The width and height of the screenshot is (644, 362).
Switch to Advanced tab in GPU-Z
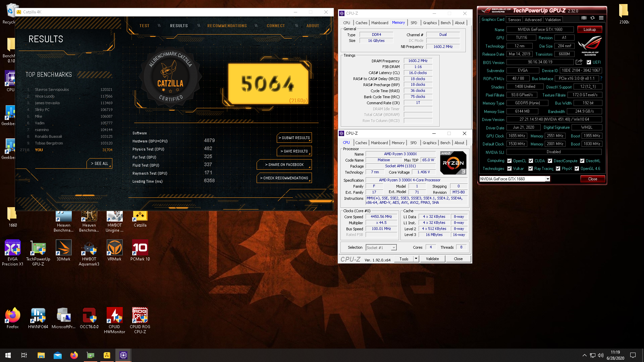click(x=533, y=20)
